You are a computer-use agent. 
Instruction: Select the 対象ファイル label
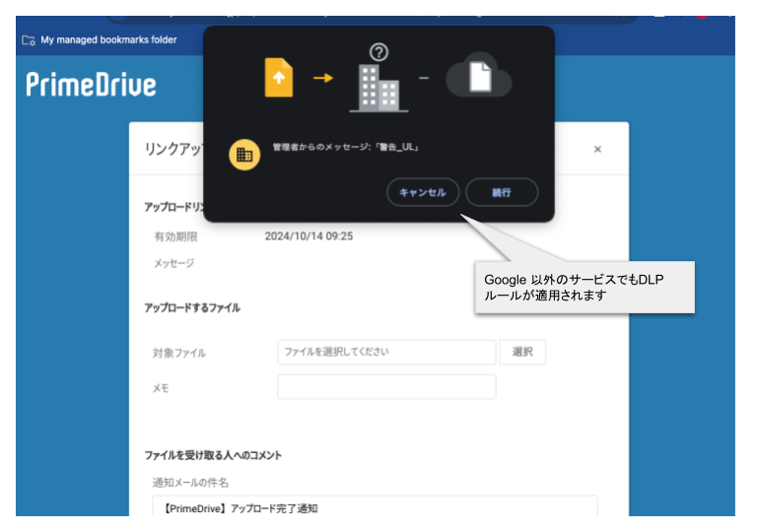point(179,353)
